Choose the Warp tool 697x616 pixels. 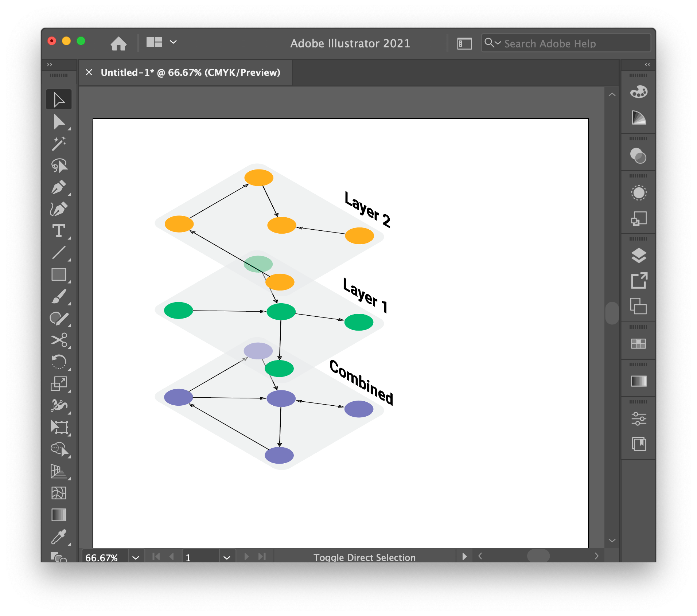59,405
